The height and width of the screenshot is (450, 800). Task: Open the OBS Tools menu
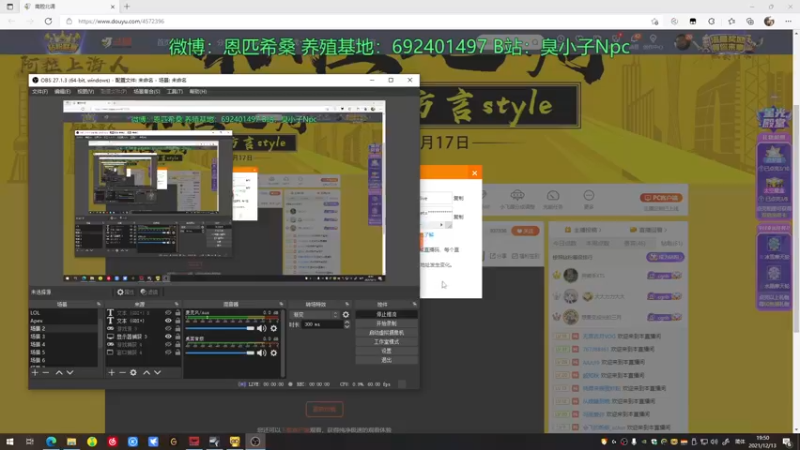pyautogui.click(x=174, y=91)
